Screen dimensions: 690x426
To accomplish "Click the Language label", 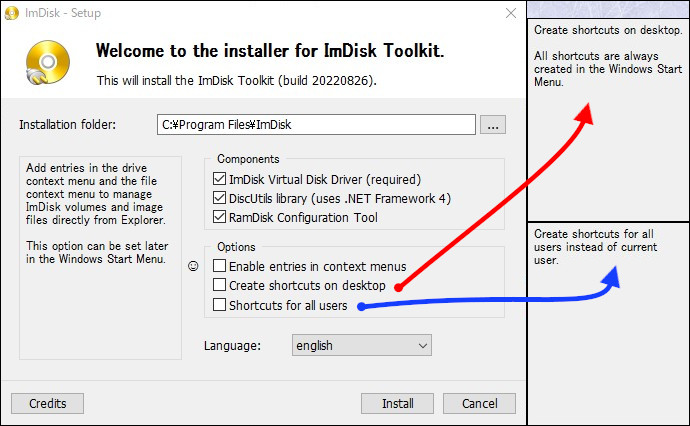I will tap(232, 345).
